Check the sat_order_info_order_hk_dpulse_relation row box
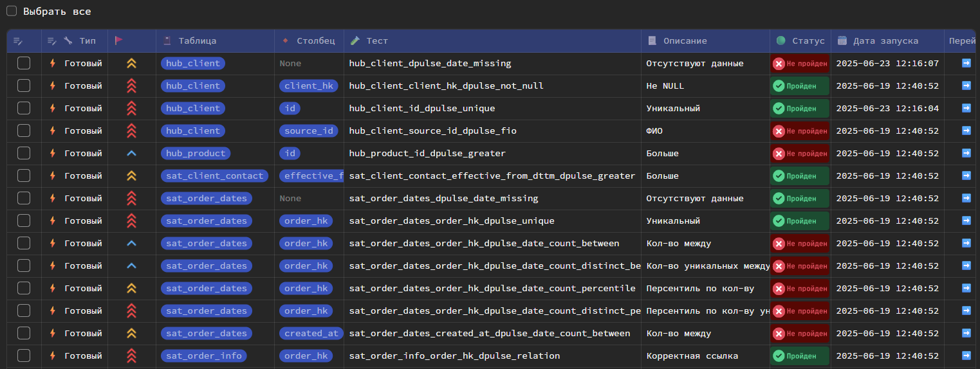The width and height of the screenshot is (980, 369). [x=24, y=355]
